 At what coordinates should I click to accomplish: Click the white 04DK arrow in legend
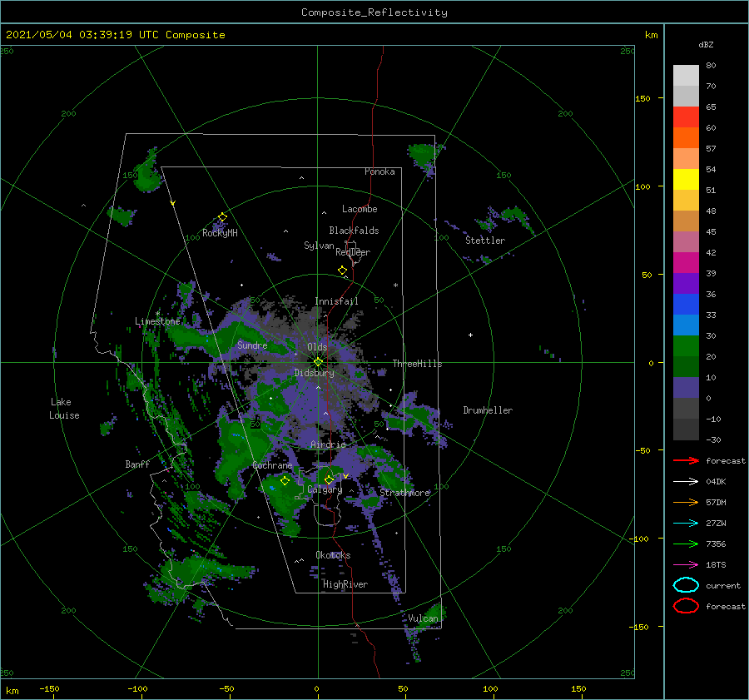pyautogui.click(x=686, y=482)
